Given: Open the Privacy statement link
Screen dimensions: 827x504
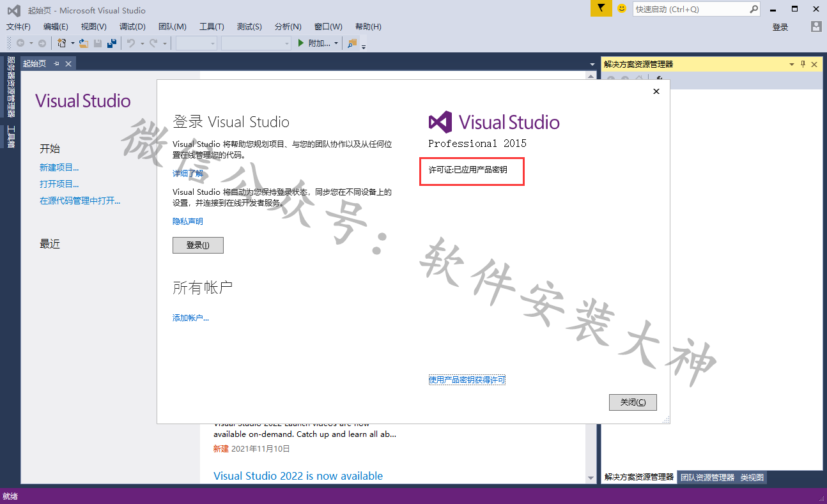Looking at the screenshot, I should 188,221.
